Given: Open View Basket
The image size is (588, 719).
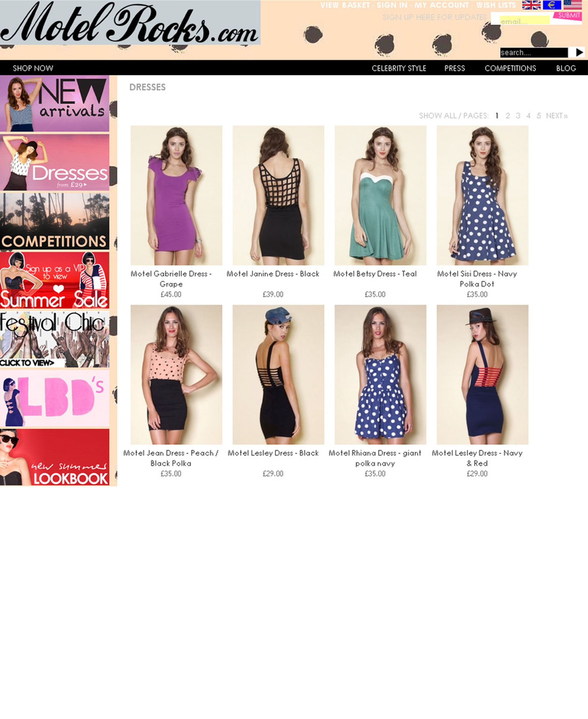Looking at the screenshot, I should click(345, 5).
